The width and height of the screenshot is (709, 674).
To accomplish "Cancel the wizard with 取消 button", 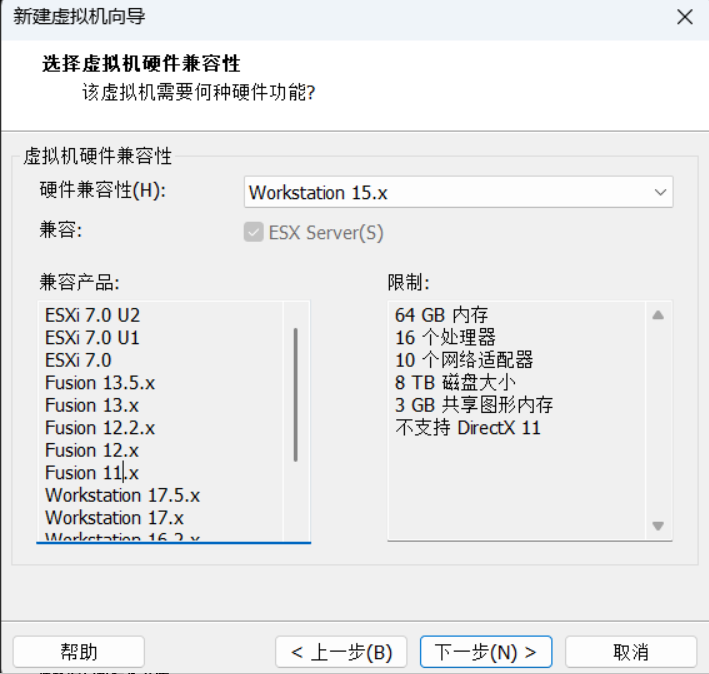I will tap(630, 652).
